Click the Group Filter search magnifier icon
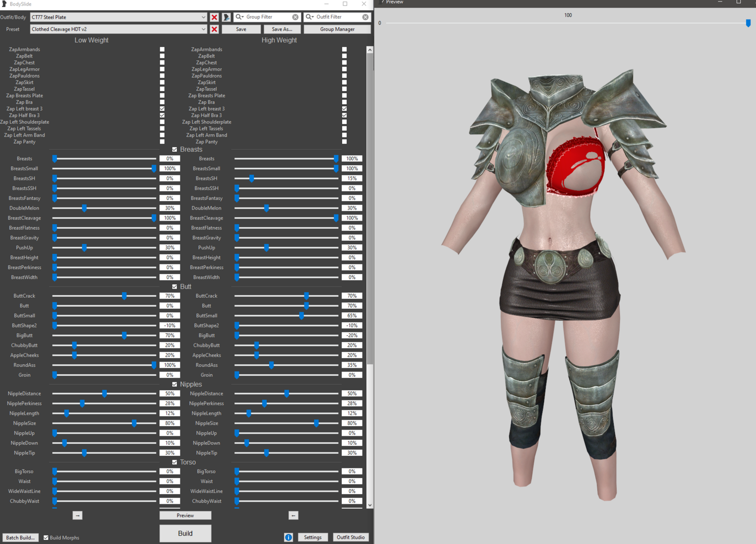756x544 pixels. [x=239, y=17]
